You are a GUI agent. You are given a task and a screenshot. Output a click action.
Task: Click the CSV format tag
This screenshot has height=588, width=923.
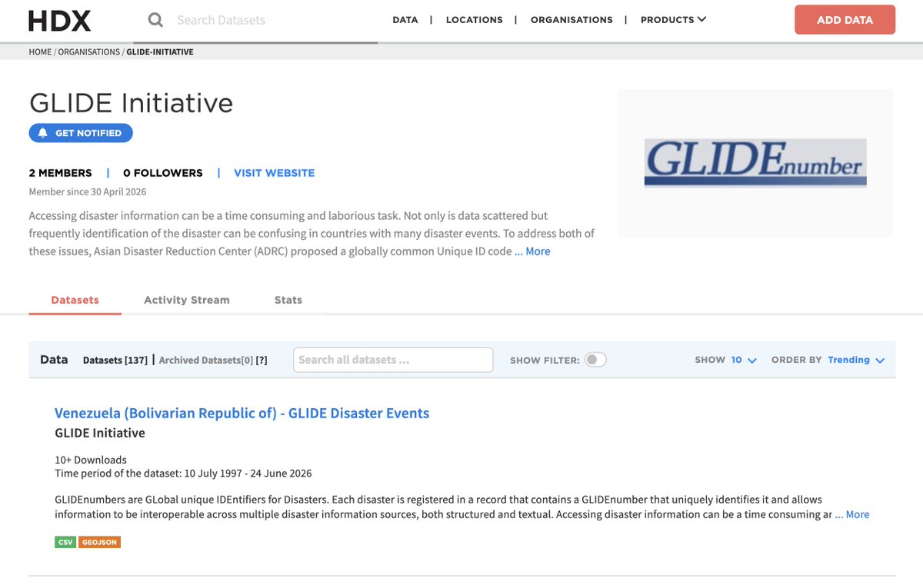tap(65, 542)
